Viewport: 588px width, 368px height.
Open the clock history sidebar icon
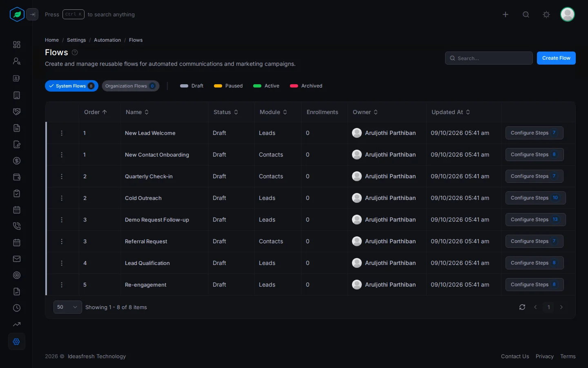tap(17, 308)
